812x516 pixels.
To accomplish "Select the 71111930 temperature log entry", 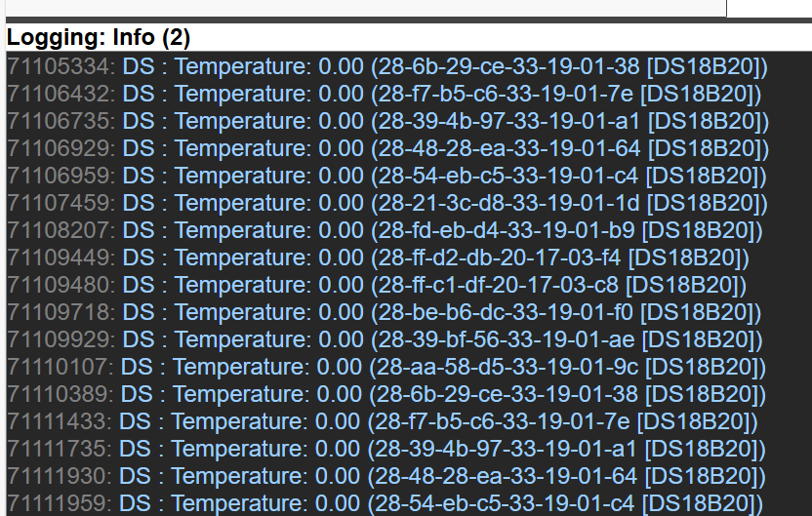I will point(386,477).
